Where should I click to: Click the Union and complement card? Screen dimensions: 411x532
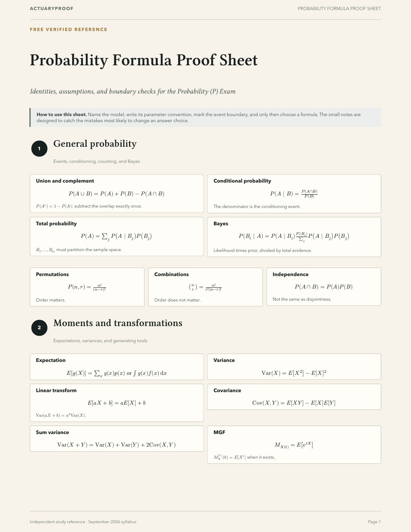(116, 193)
